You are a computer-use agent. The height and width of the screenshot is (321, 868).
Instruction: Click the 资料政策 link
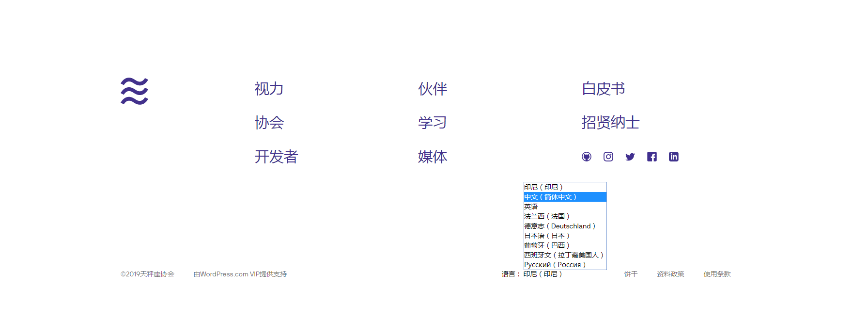pyautogui.click(x=670, y=274)
